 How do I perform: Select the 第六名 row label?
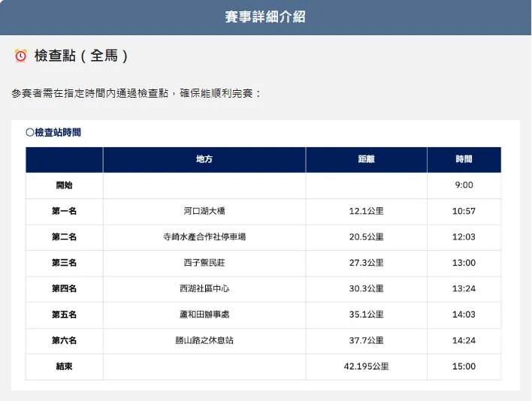(x=64, y=341)
